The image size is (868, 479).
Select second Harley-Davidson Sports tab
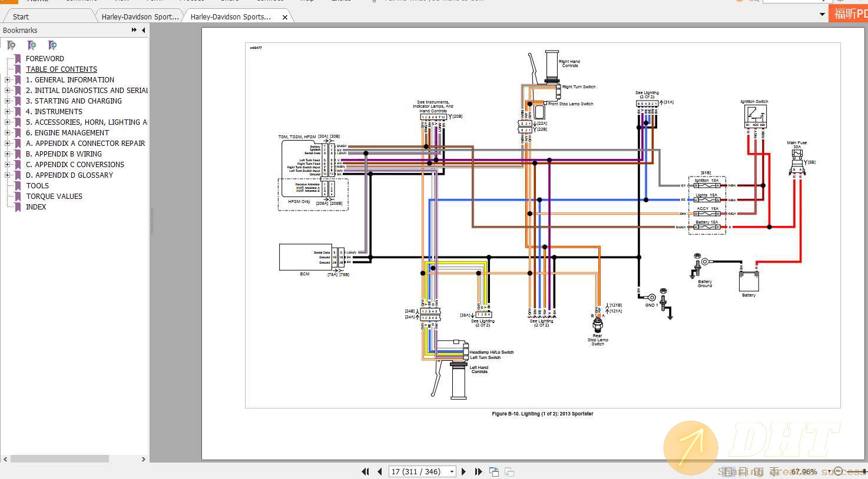coord(231,16)
